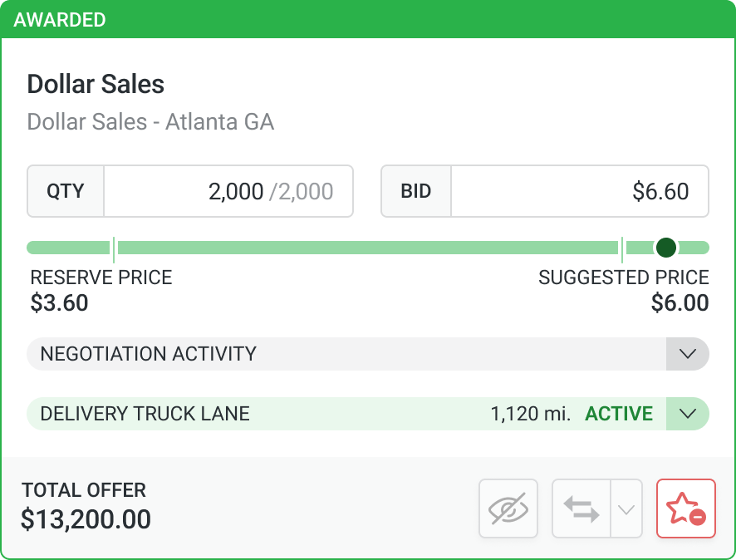The height and width of the screenshot is (560, 736).
Task: Click the Dollar Sales title
Action: [x=96, y=84]
